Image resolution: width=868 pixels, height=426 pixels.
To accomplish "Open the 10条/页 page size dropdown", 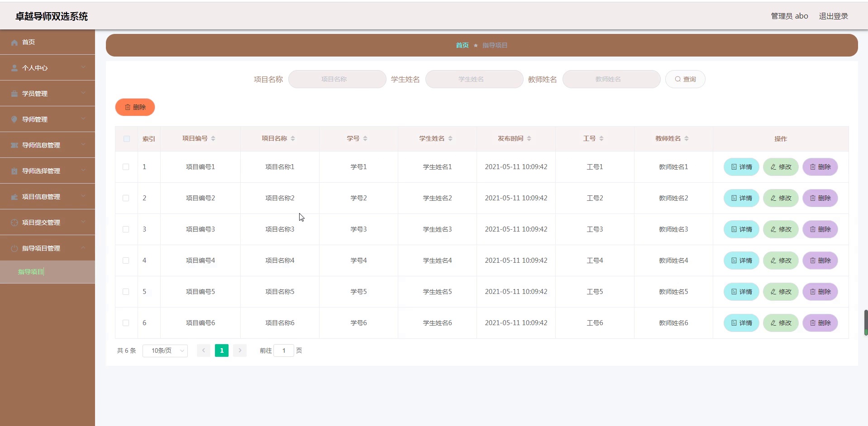I will pyautogui.click(x=165, y=350).
